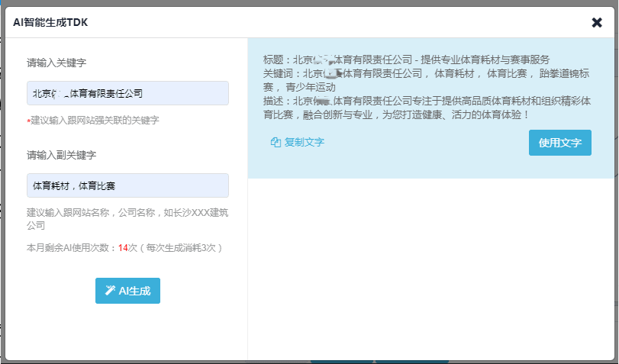Image resolution: width=619 pixels, height=364 pixels.
Task: Apply the result with 使用文字 button
Action: tap(559, 143)
